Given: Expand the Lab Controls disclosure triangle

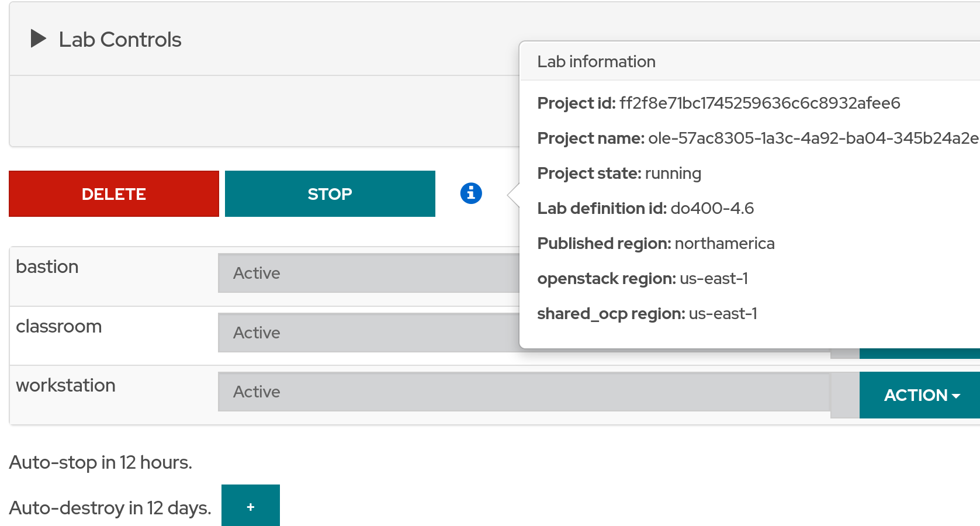Looking at the screenshot, I should (39, 39).
